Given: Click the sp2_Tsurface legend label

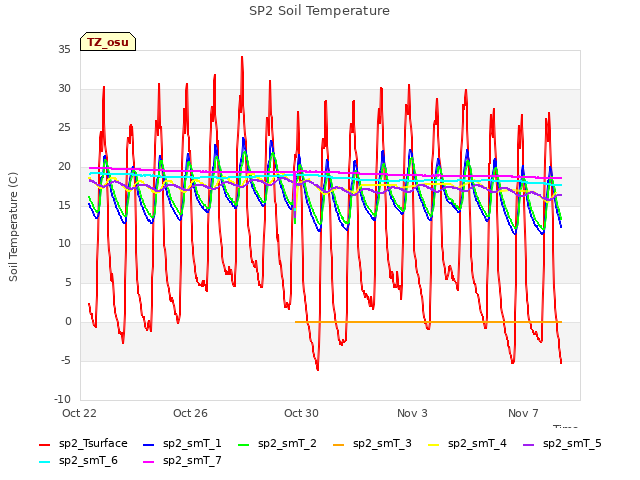Looking at the screenshot, I should pos(93,443).
